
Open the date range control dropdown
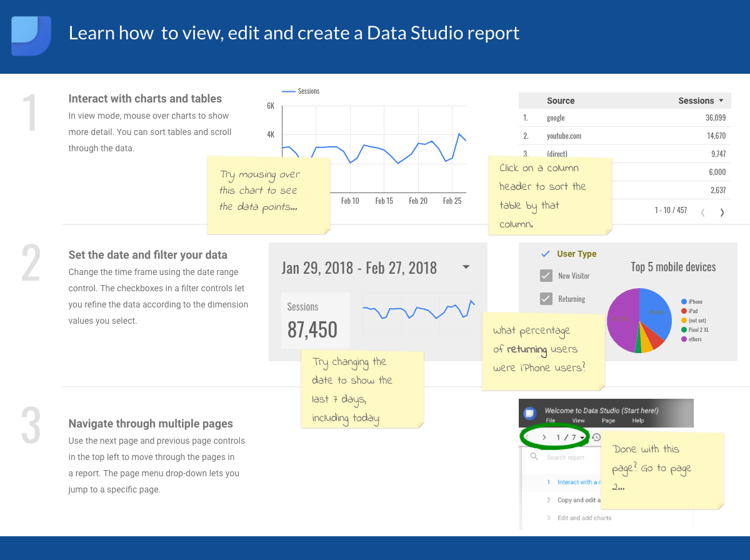click(x=466, y=267)
